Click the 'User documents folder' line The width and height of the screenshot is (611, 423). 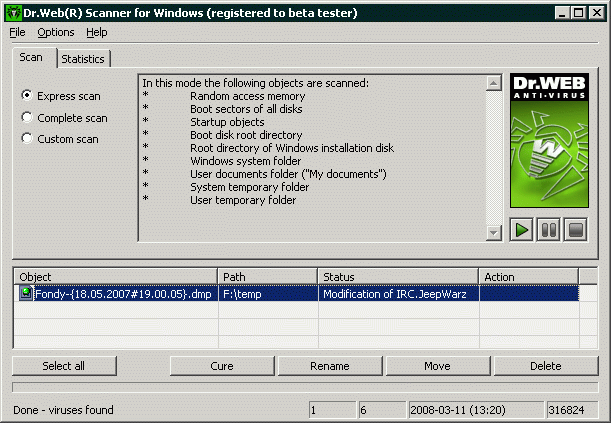coord(288,174)
